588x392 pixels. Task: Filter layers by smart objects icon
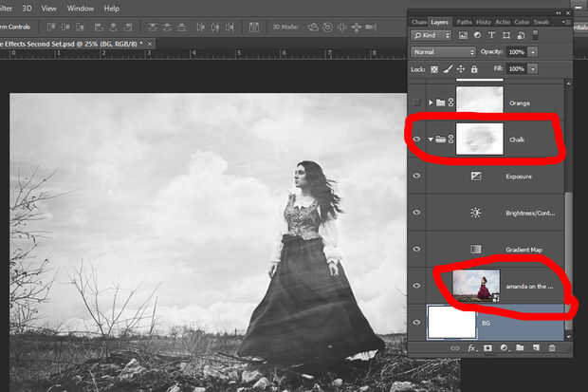(521, 35)
